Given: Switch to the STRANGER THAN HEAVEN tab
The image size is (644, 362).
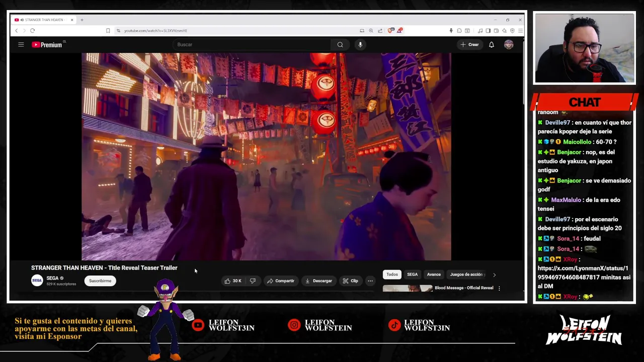Looking at the screenshot, I should (x=44, y=20).
